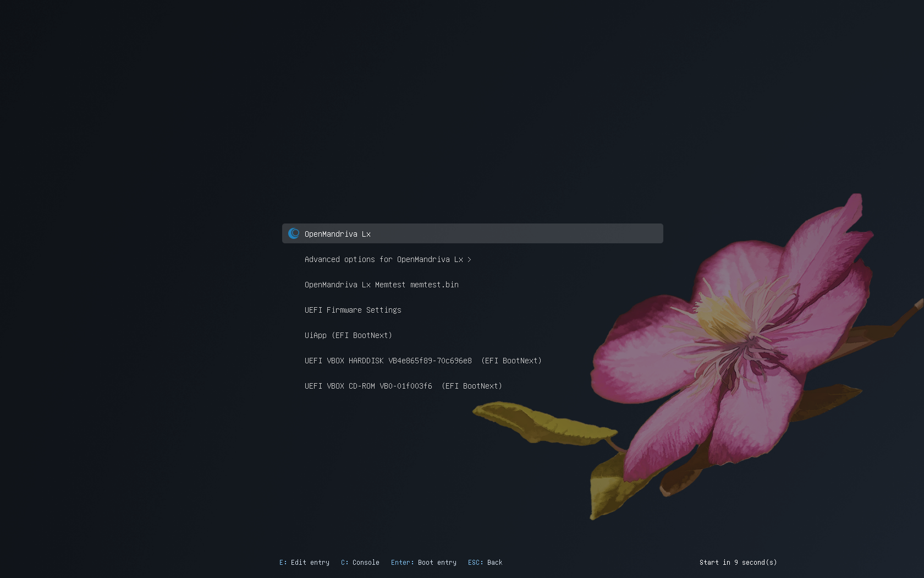
Task: Click the OpenMandriva logo icon
Action: point(294,233)
